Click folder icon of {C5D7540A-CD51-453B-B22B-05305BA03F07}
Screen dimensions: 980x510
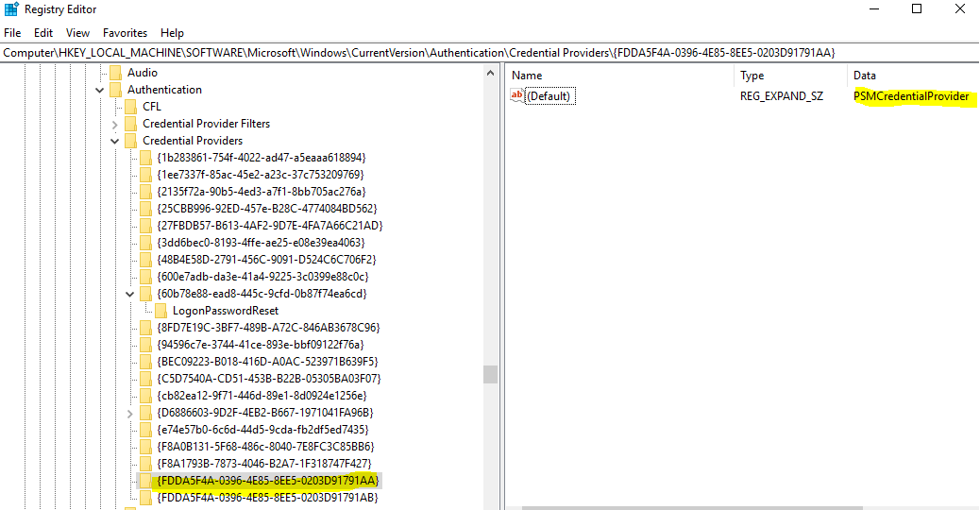145,379
